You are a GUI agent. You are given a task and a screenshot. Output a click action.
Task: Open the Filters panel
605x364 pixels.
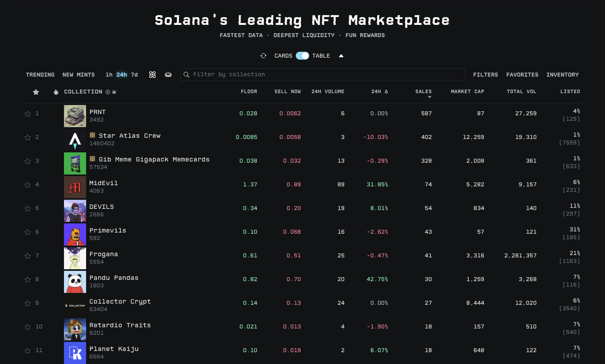[x=485, y=75]
